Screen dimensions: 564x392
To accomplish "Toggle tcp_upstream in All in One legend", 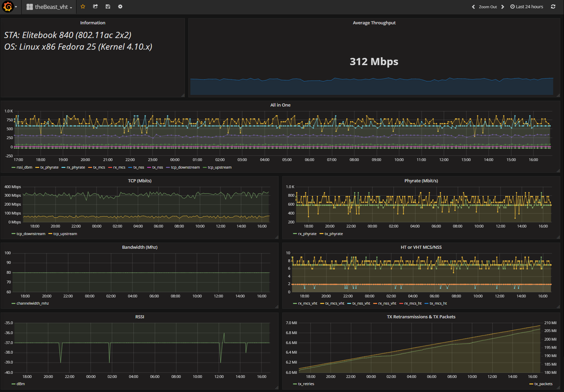I will [220, 167].
